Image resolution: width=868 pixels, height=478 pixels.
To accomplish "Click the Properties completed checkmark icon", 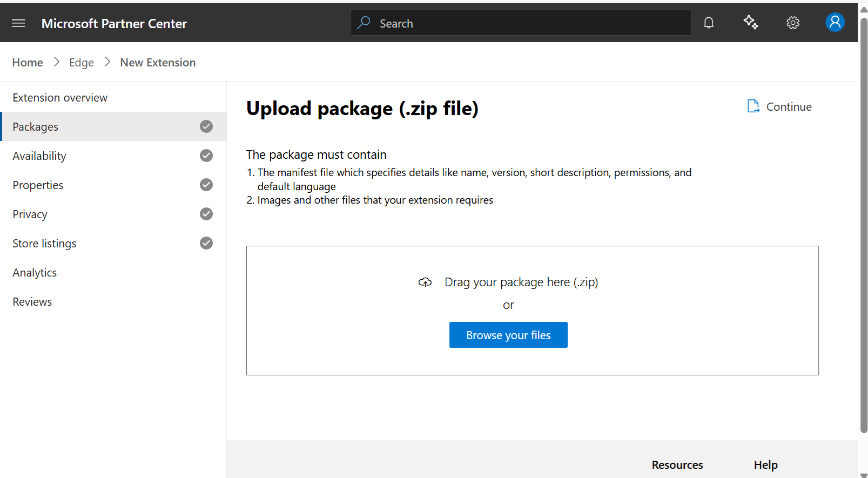I will coord(206,185).
